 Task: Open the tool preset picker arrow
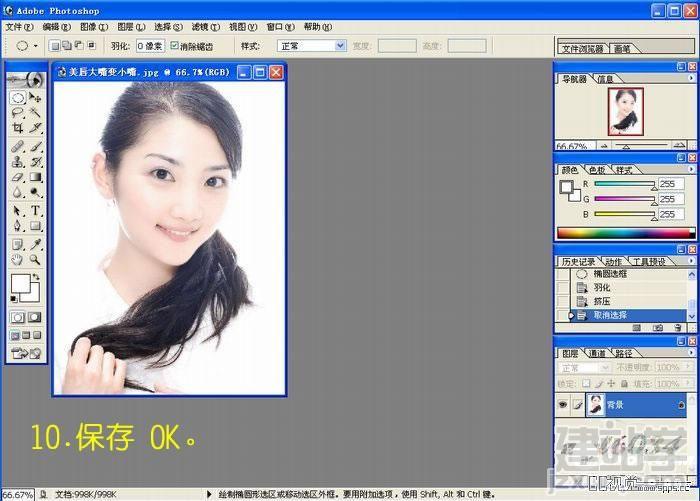36,46
